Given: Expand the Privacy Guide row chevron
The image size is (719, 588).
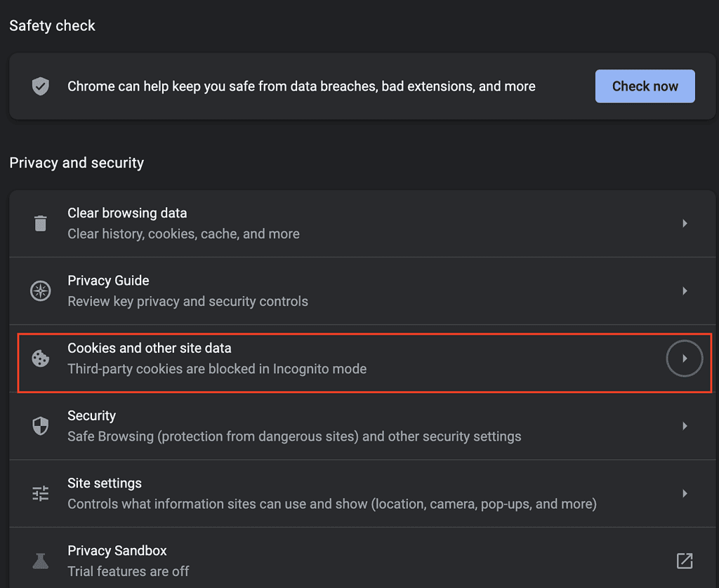Looking at the screenshot, I should 685,290.
